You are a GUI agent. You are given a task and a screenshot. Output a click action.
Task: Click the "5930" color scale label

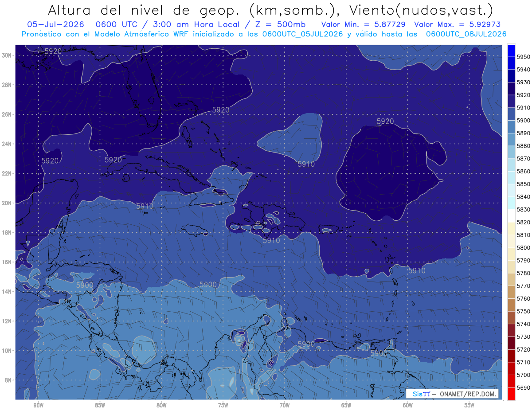pyautogui.click(x=524, y=82)
